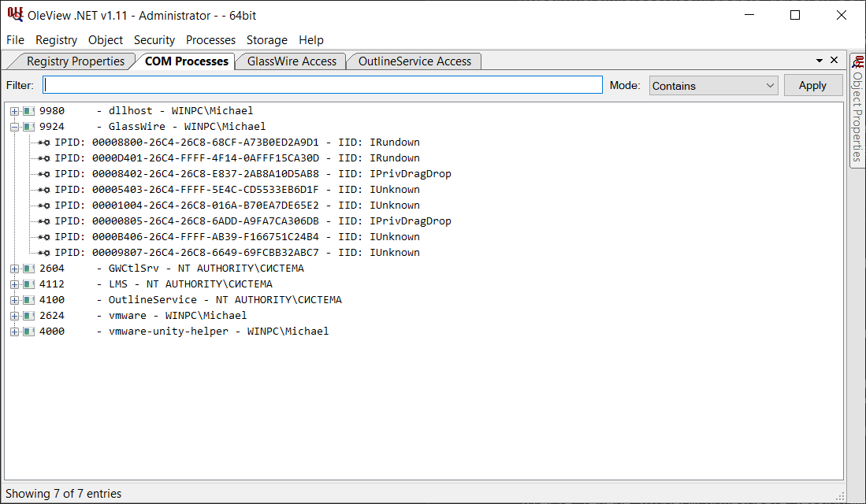Focus the Filter text field
The height and width of the screenshot is (504, 866).
click(322, 85)
